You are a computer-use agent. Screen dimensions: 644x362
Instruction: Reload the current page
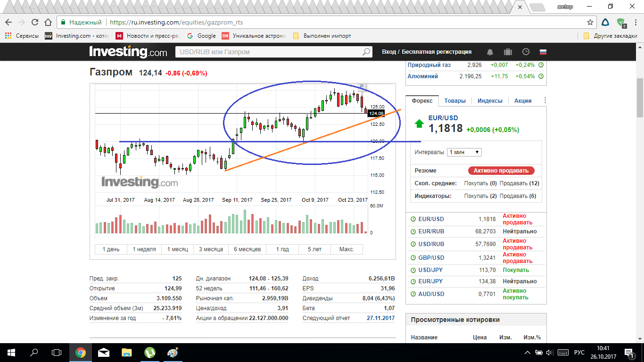click(x=35, y=22)
